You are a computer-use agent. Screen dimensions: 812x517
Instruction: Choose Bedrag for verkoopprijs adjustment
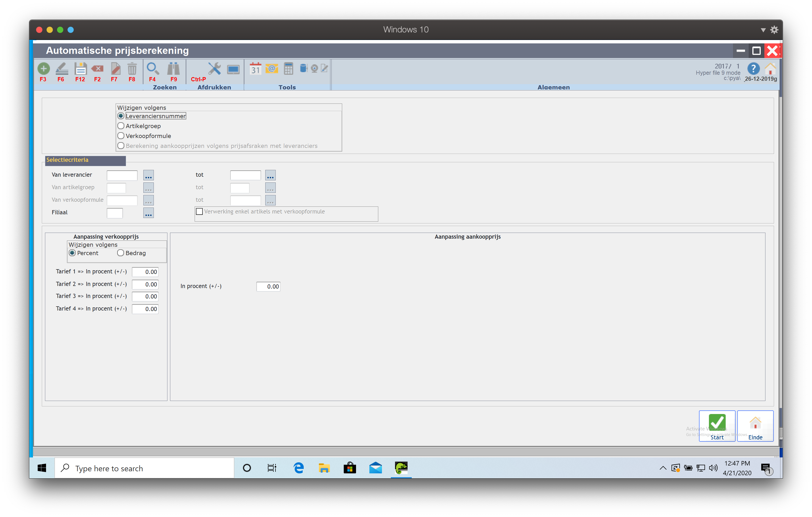(120, 253)
